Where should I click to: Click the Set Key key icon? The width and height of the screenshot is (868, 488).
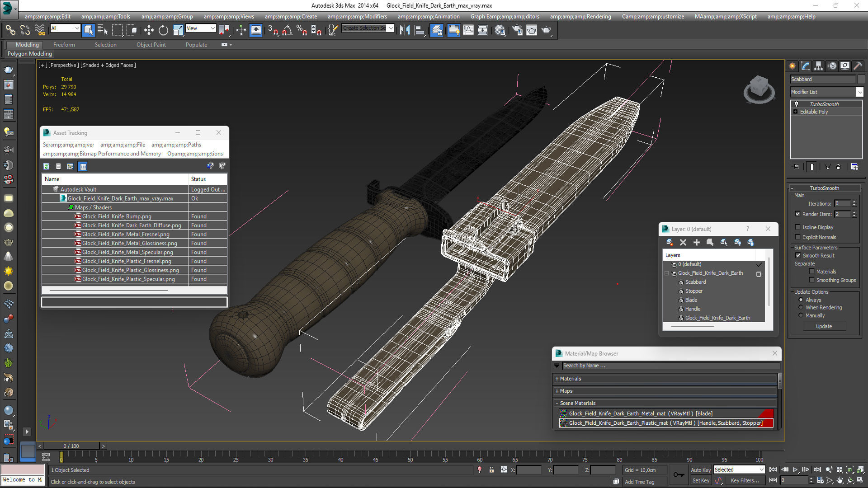pyautogui.click(x=679, y=474)
